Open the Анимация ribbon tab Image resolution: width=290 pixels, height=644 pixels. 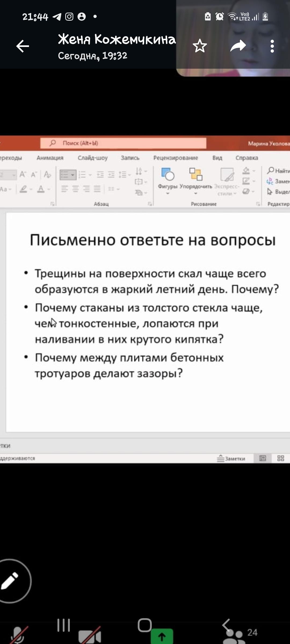point(50,158)
